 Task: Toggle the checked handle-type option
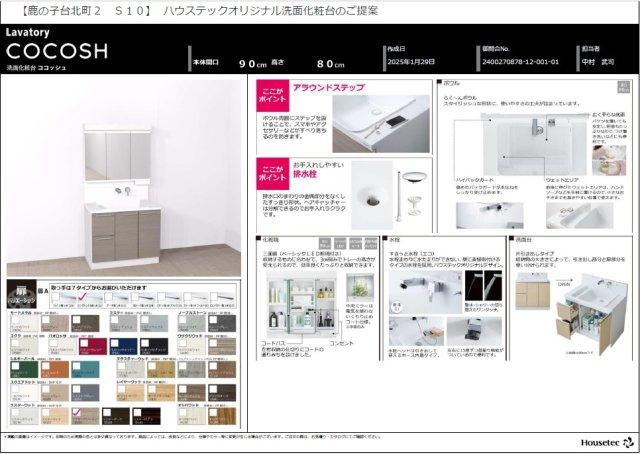point(82,296)
